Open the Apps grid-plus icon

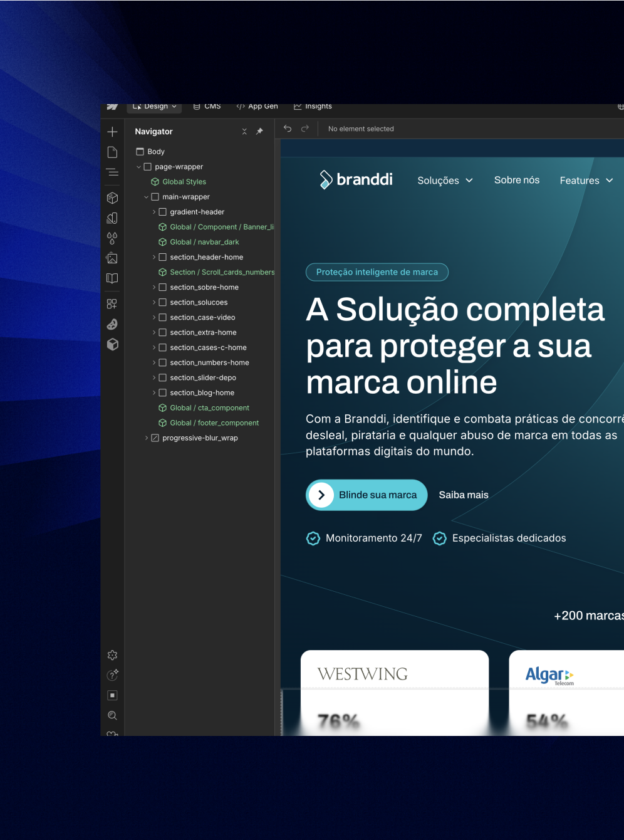[x=112, y=304]
